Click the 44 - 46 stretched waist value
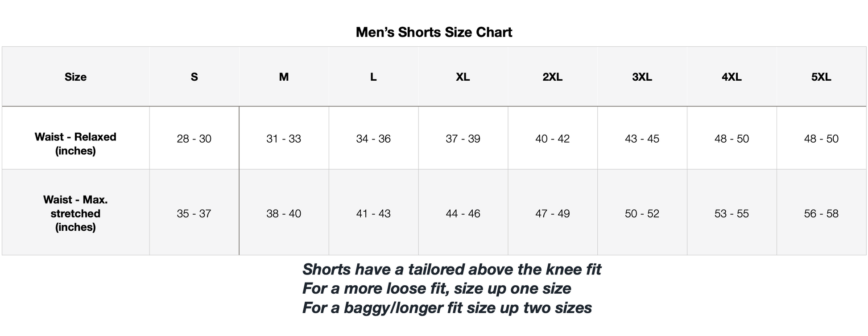 463,214
